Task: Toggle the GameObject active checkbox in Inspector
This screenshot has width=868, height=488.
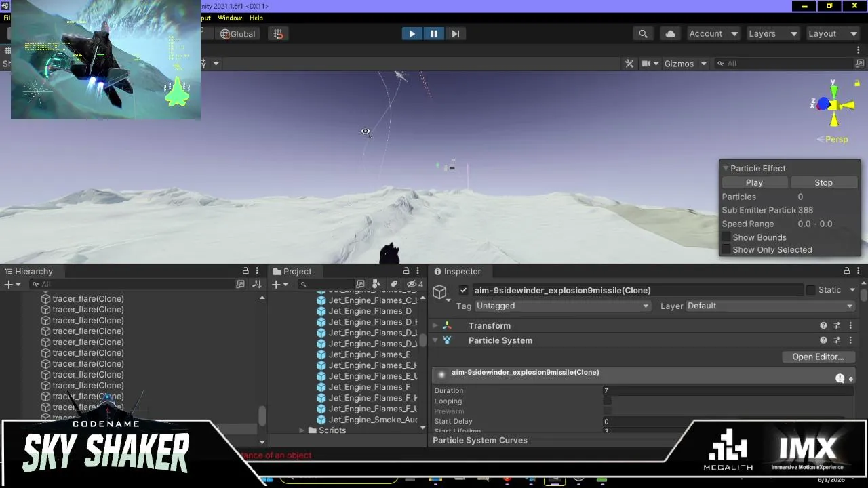Action: tap(463, 290)
